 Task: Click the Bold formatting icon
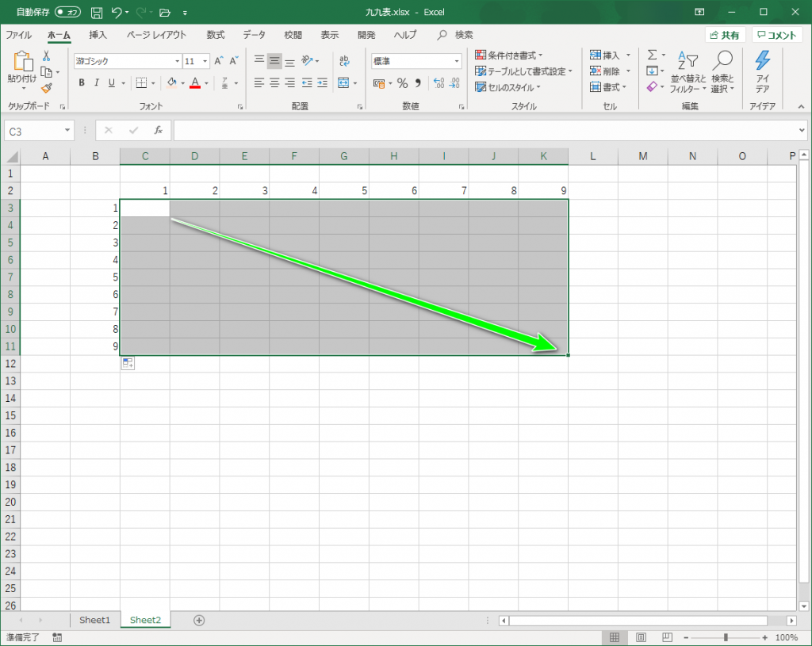pos(82,83)
